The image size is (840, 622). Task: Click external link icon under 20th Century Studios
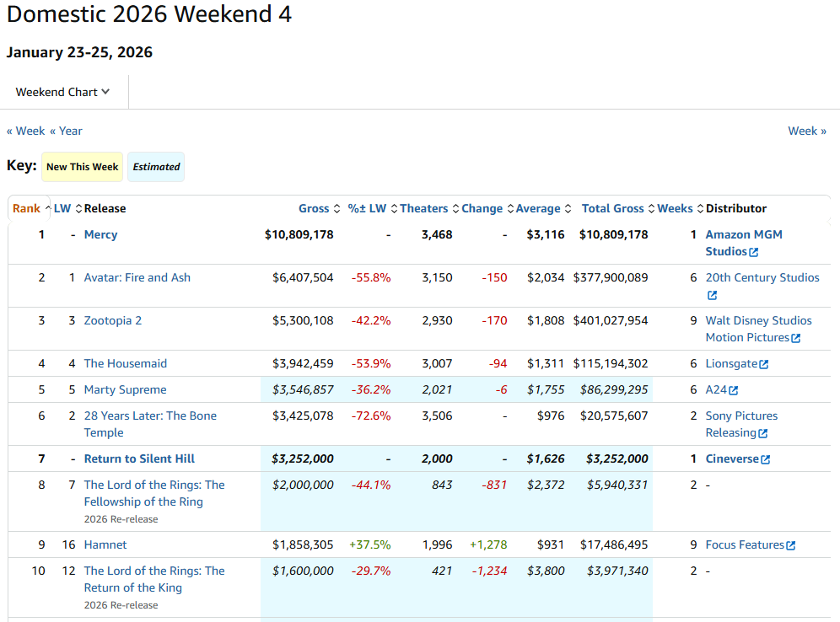[x=712, y=295]
